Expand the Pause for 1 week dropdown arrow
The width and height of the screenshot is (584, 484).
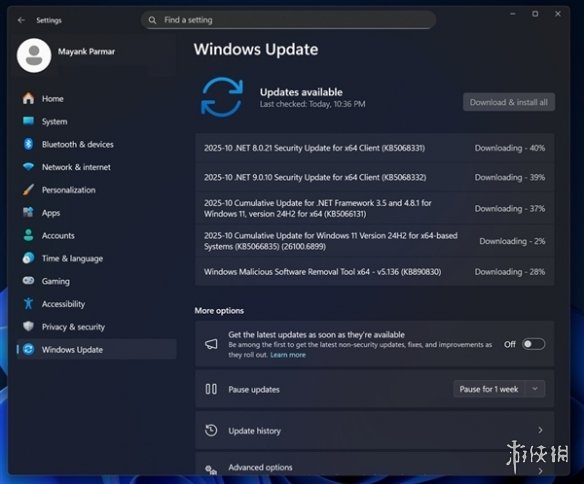tap(535, 389)
